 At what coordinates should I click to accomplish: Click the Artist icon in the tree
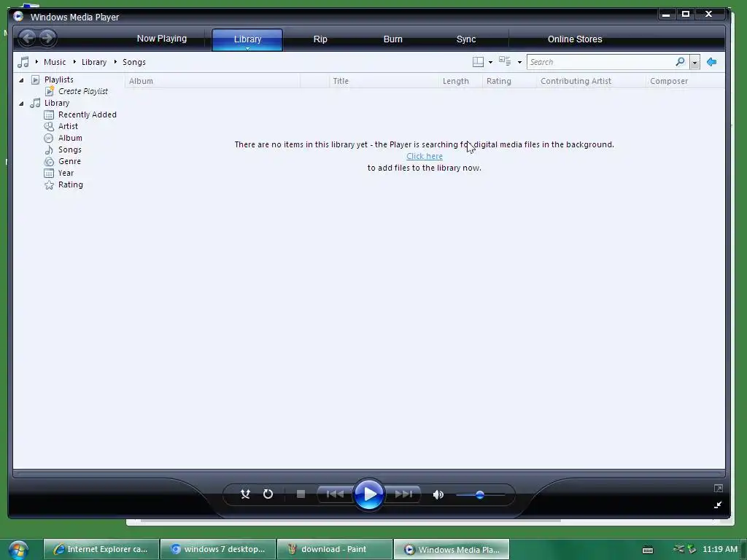[49, 126]
